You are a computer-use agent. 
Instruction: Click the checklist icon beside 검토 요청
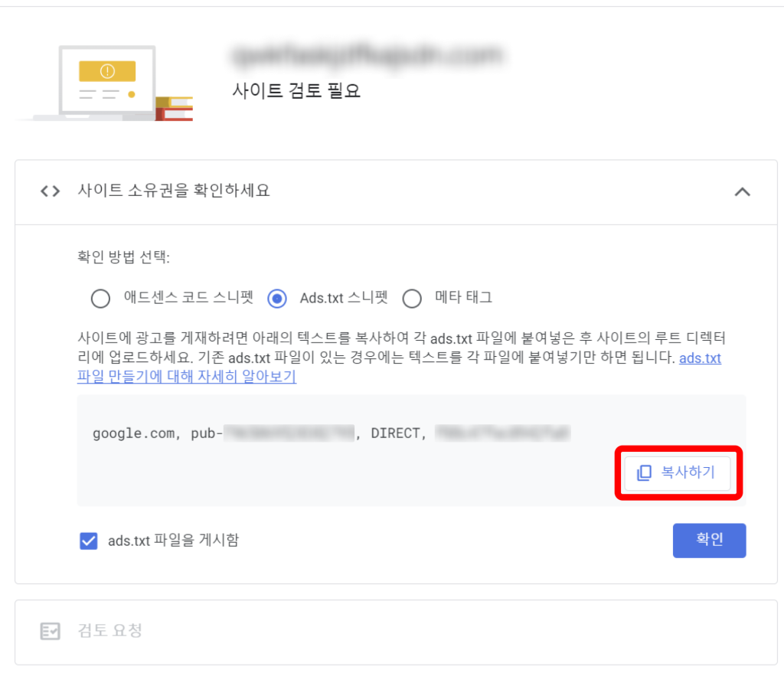[50, 631]
